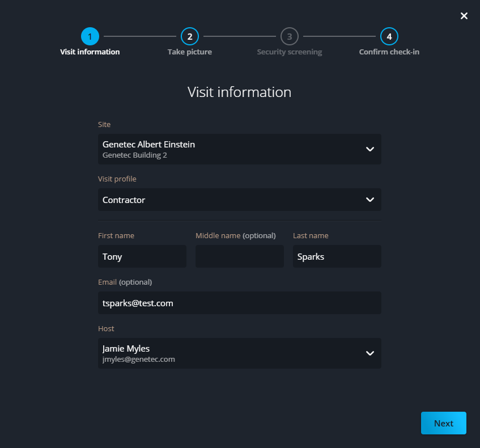Screen dimensions: 480x448
Task: Click the grayed-out step 3 Security screening circle
Action: click(x=289, y=36)
